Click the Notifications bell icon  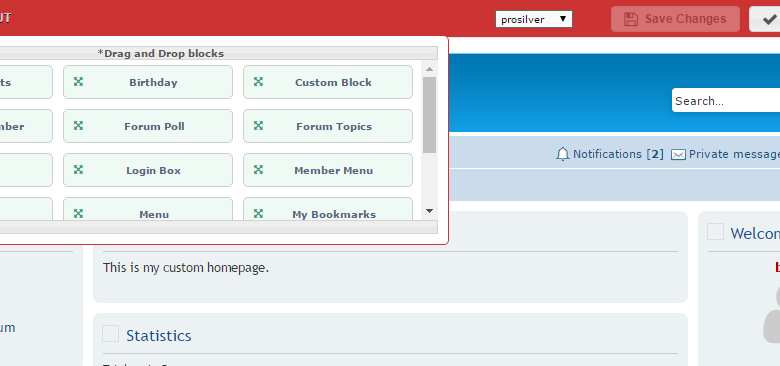(x=563, y=154)
